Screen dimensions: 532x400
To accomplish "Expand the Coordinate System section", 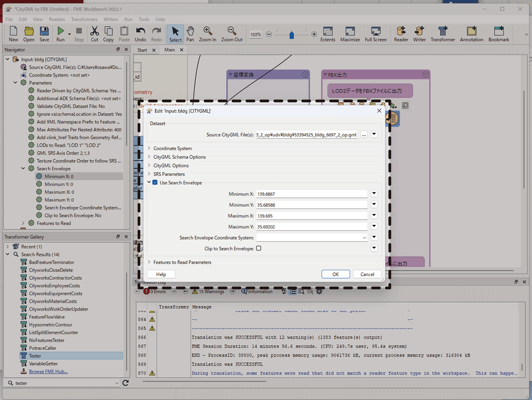I will tap(149, 148).
